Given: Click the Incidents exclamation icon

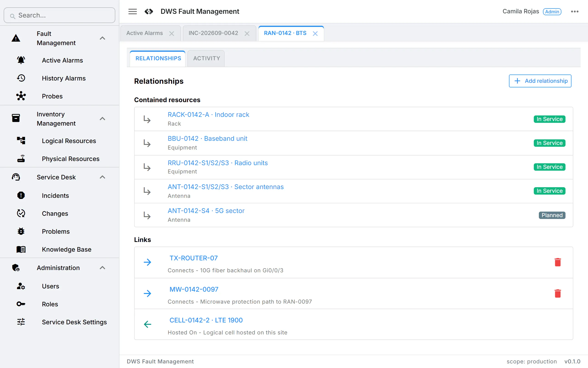Looking at the screenshot, I should (21, 195).
